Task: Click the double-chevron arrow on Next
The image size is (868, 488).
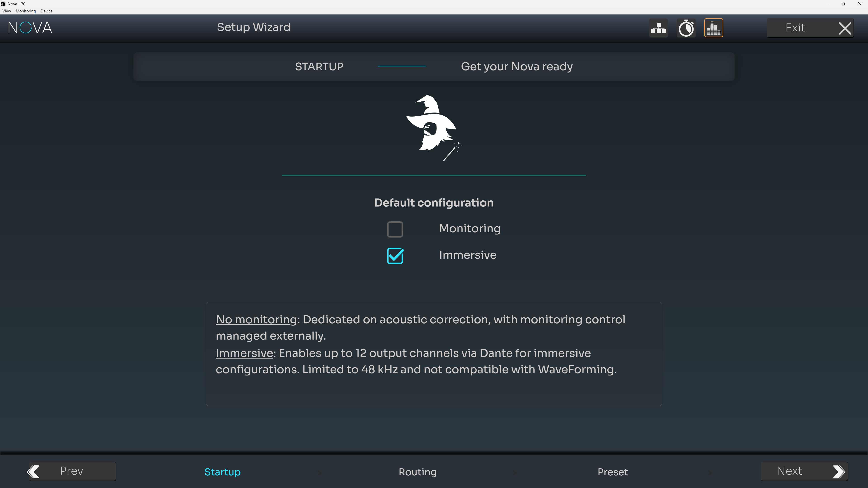Action: pyautogui.click(x=839, y=472)
